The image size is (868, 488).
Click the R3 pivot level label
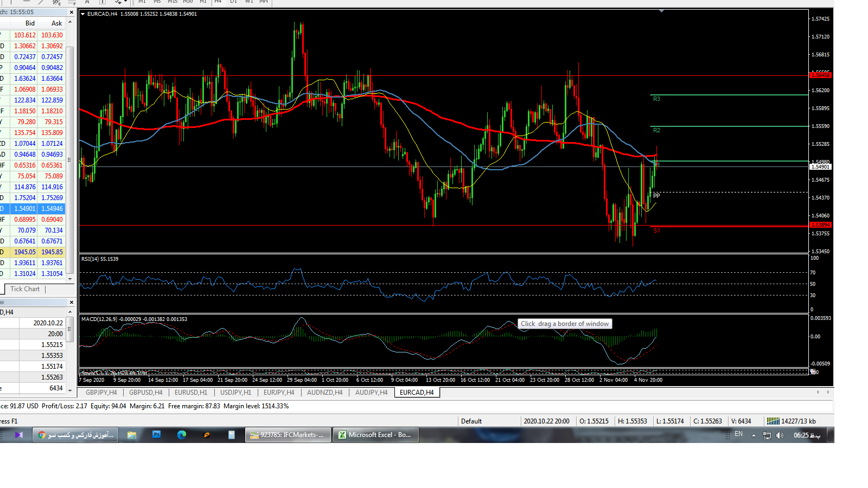(656, 99)
